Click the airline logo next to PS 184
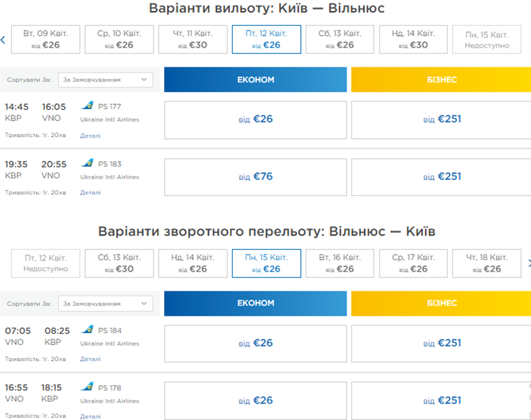The image size is (531, 420). tap(87, 330)
